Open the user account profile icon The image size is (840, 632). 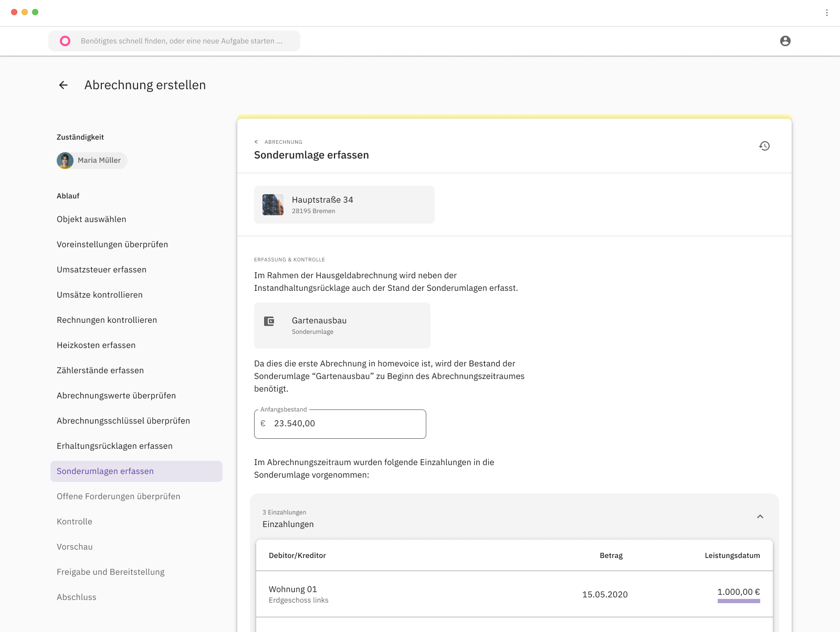point(785,41)
